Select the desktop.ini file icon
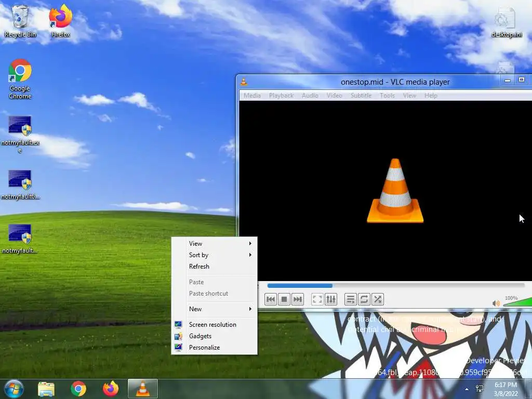The width and height of the screenshot is (532, 399). point(506,23)
